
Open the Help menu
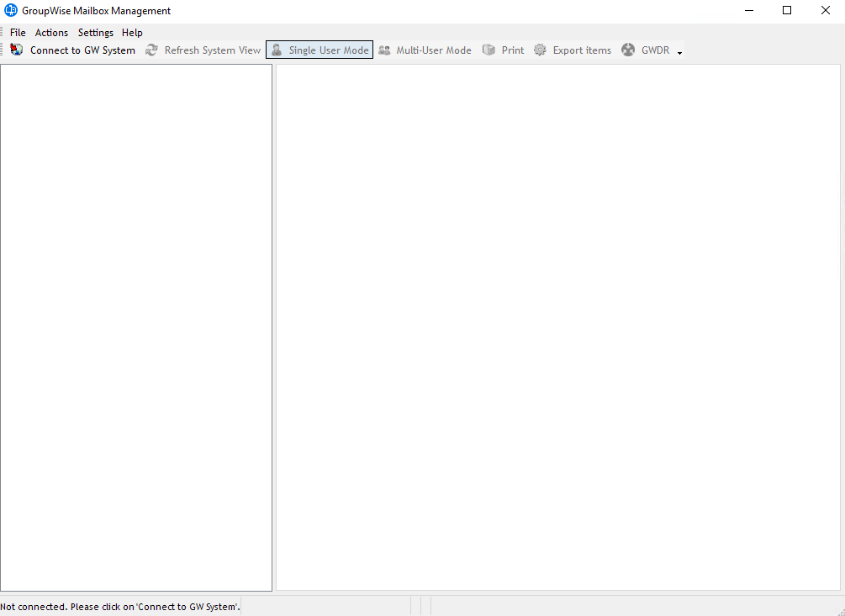(132, 33)
